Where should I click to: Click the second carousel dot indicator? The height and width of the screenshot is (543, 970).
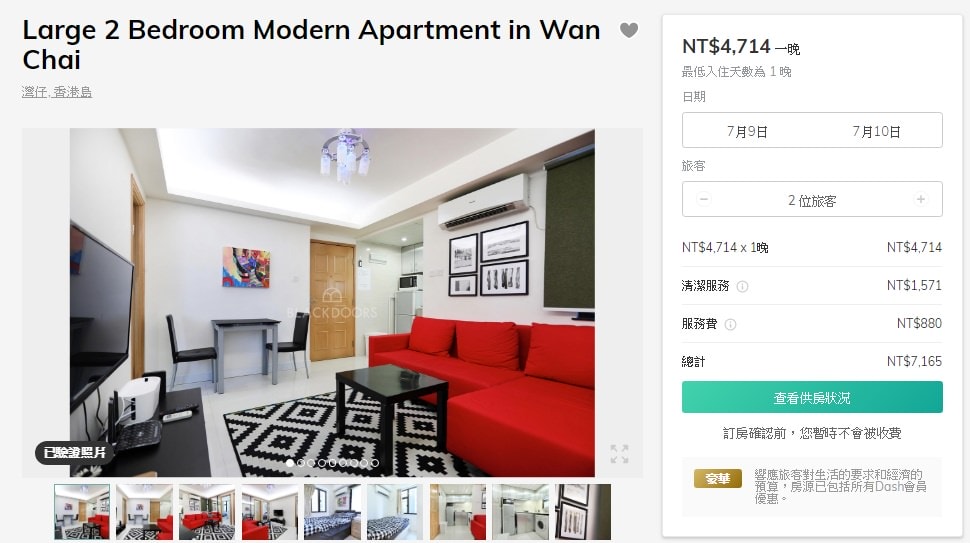[x=301, y=463]
